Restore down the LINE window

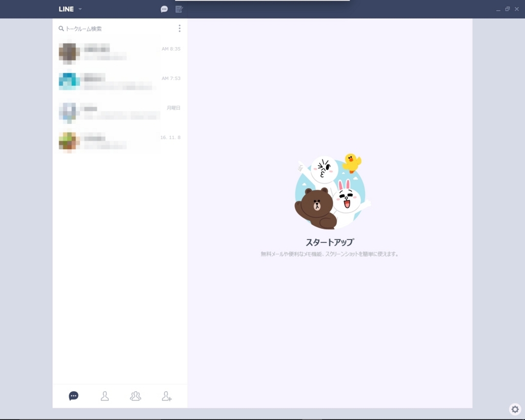(x=508, y=9)
